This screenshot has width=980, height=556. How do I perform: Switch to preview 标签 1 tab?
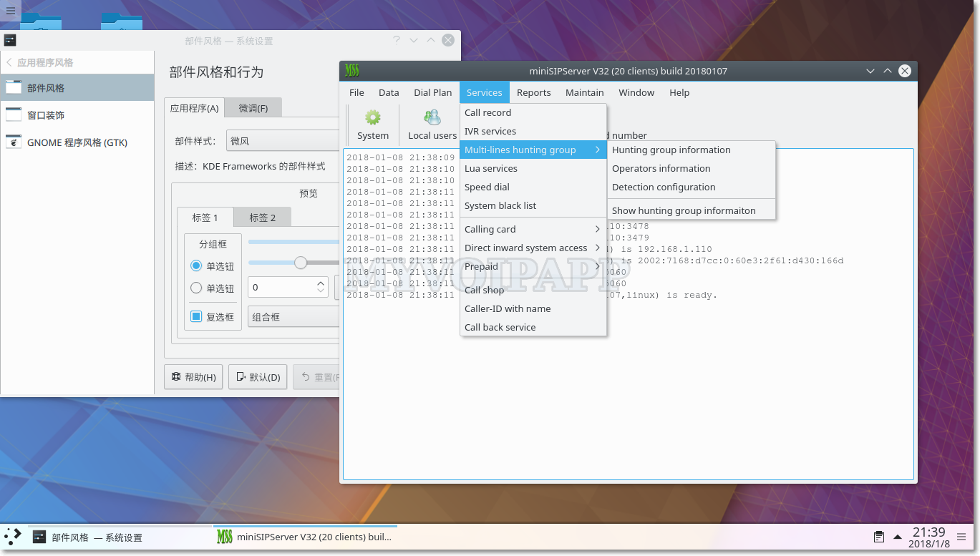coord(205,217)
